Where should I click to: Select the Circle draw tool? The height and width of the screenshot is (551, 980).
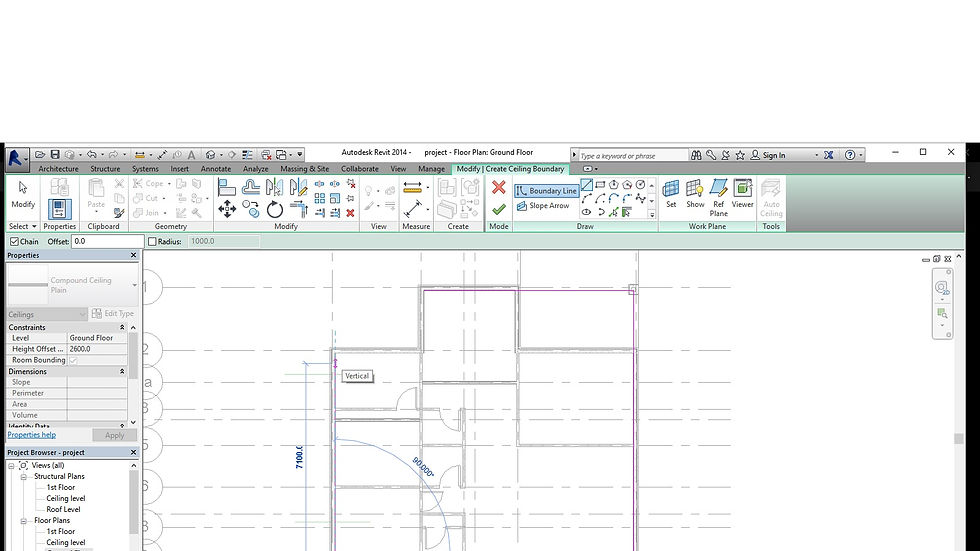[640, 185]
